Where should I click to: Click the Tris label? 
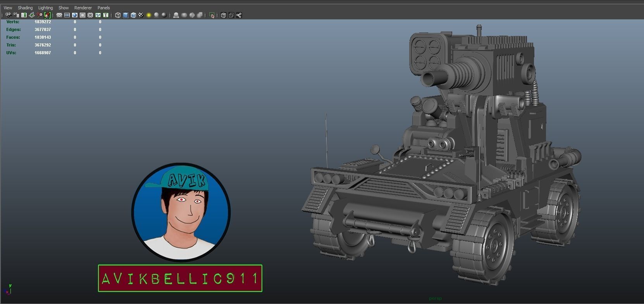11,45
